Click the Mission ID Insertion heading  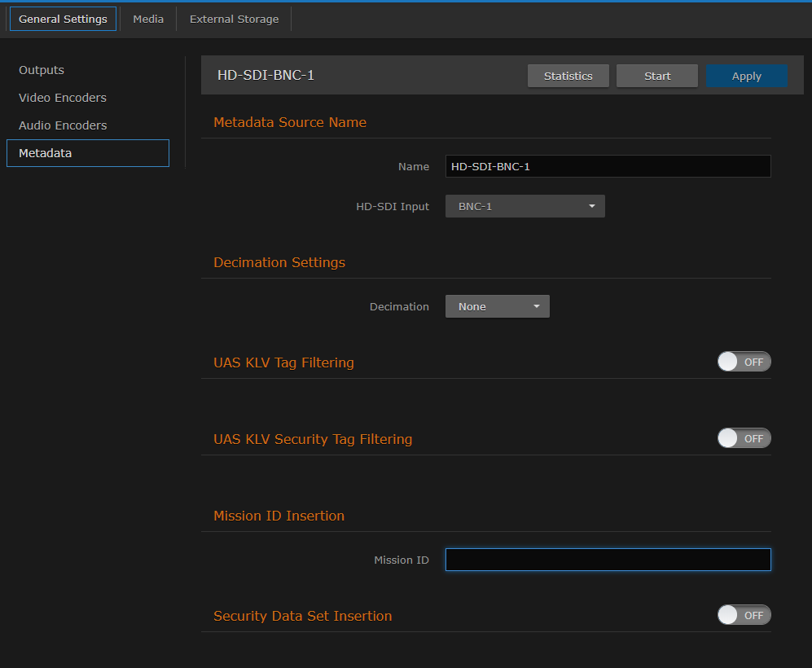[279, 516]
